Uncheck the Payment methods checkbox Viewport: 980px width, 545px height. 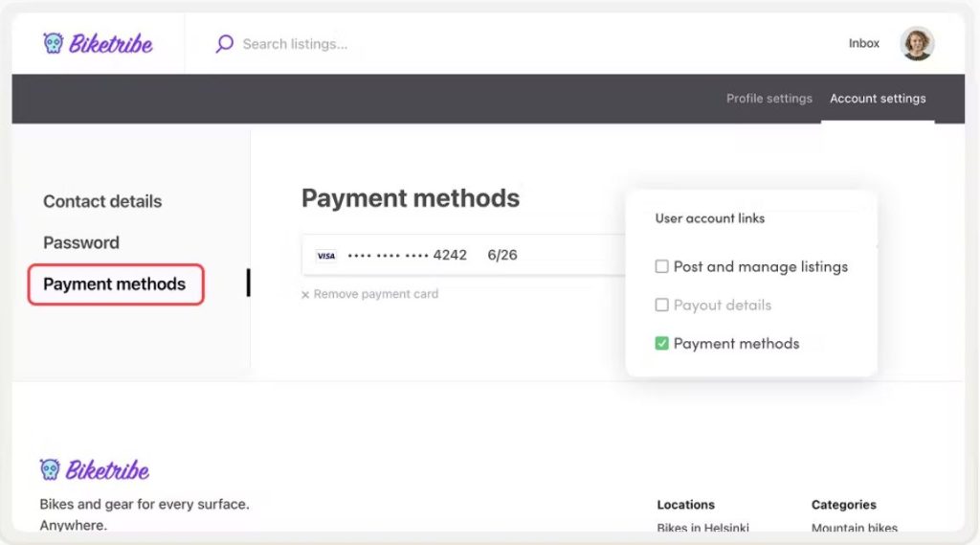[661, 343]
